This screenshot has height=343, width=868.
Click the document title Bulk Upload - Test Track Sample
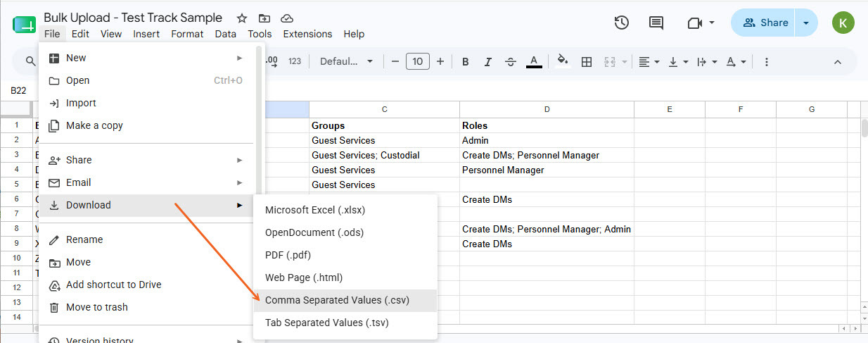point(133,18)
